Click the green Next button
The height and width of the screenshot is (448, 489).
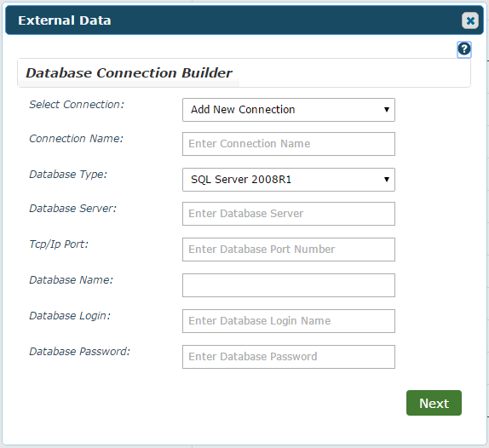coord(434,403)
